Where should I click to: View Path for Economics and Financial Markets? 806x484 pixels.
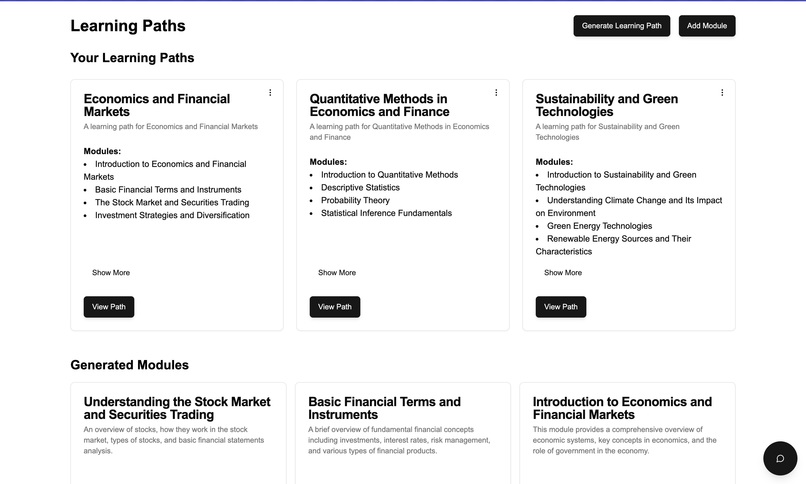tap(109, 307)
